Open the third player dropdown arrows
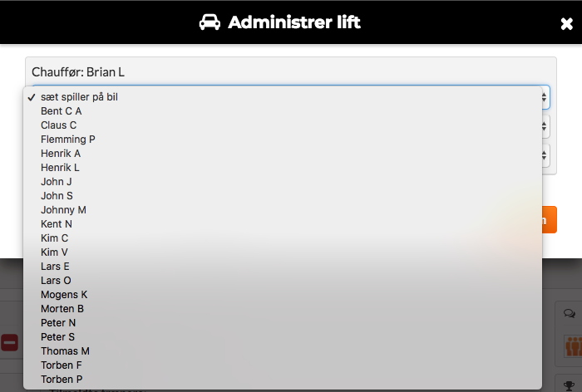 click(544, 155)
